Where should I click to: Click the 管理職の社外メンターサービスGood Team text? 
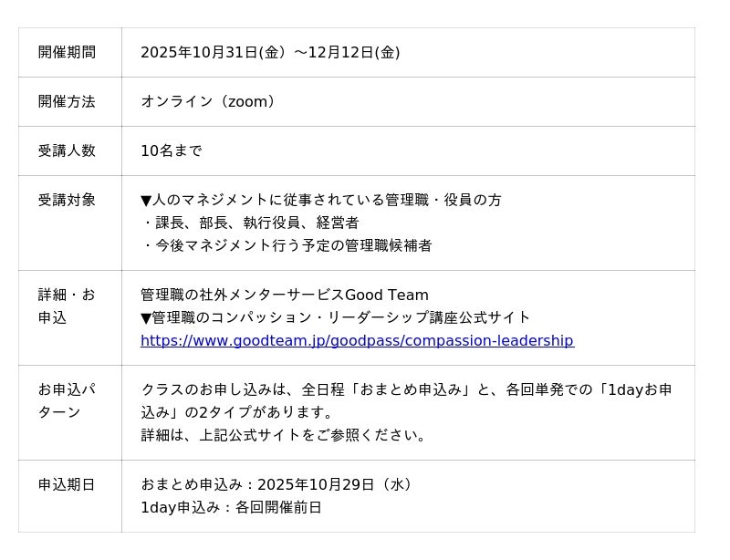coord(285,296)
